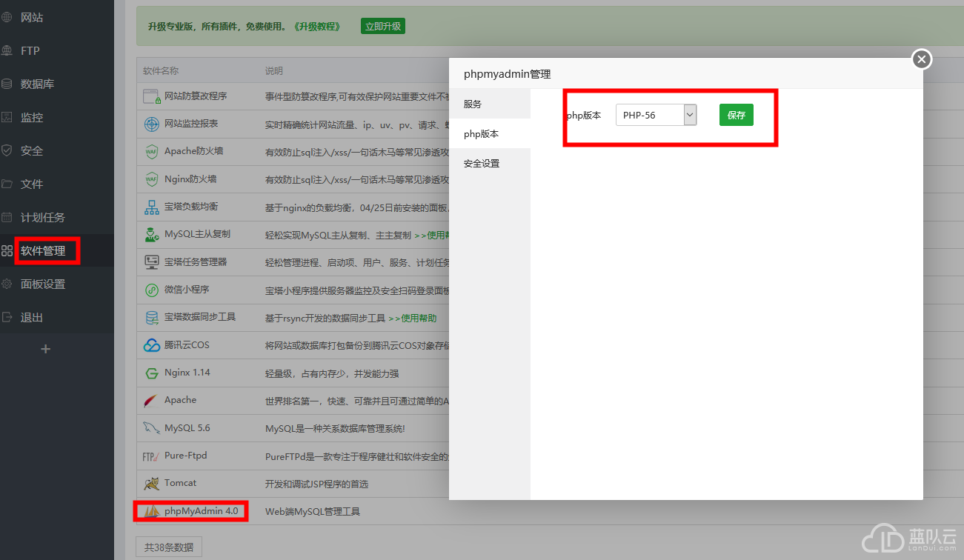
Task: Open the 《升级教程》 tutorial link
Action: click(x=318, y=26)
